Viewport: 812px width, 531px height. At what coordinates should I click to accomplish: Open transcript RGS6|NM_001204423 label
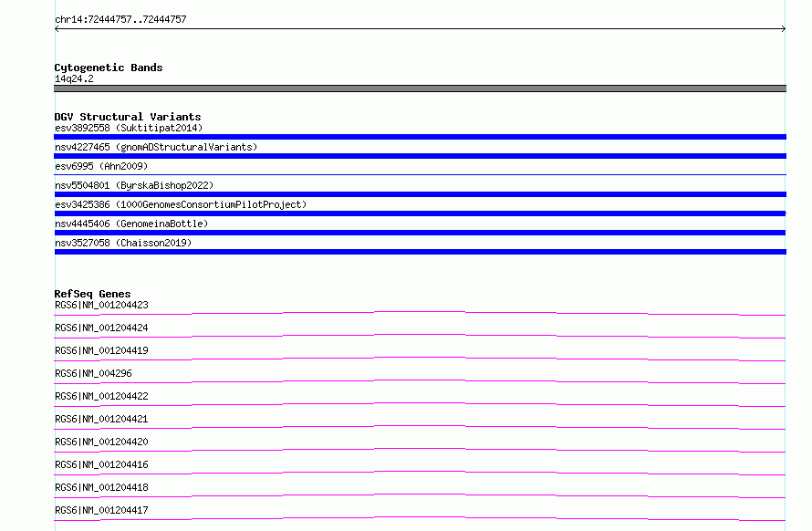pyautogui.click(x=101, y=305)
